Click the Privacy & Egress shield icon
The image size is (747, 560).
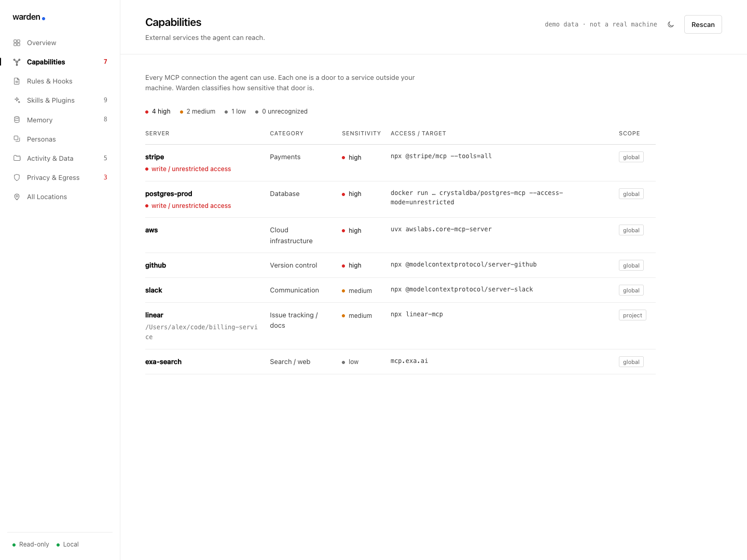coord(17,177)
